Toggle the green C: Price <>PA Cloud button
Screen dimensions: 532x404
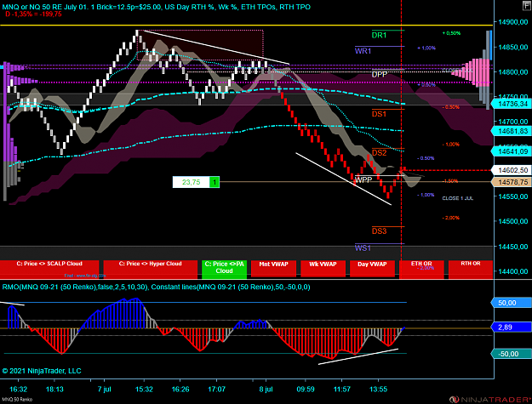tap(224, 270)
